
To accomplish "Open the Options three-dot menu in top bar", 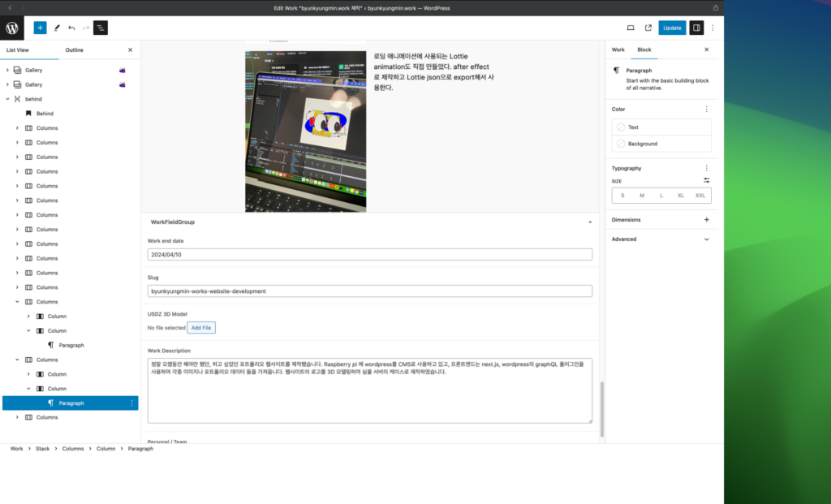I will pos(713,28).
